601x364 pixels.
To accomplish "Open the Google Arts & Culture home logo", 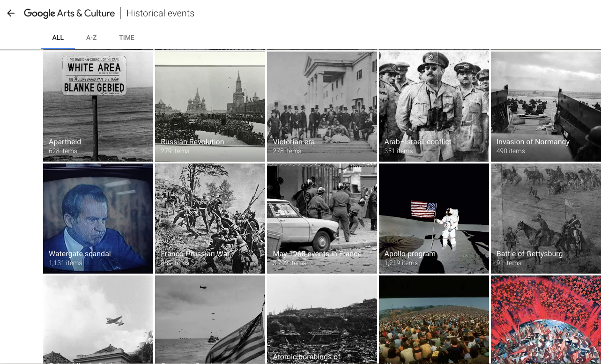I will (69, 14).
